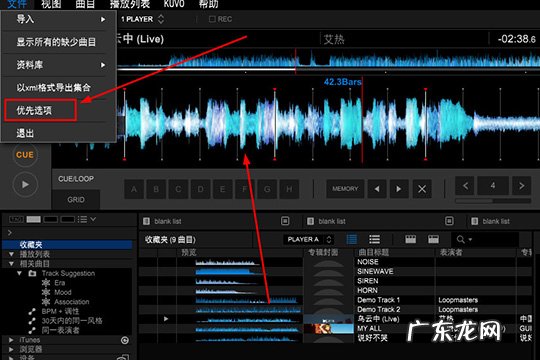Select 收藏夹 in the tree
The image size is (540, 360).
tap(67, 245)
